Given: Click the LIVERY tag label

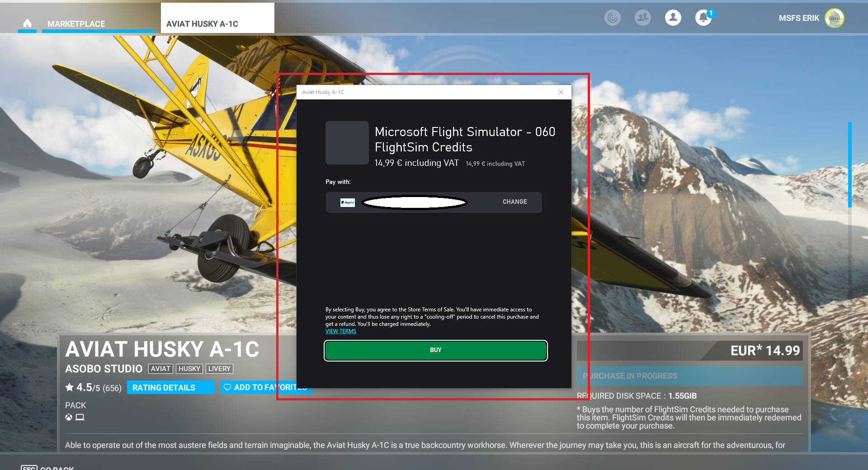Looking at the screenshot, I should pos(219,369).
